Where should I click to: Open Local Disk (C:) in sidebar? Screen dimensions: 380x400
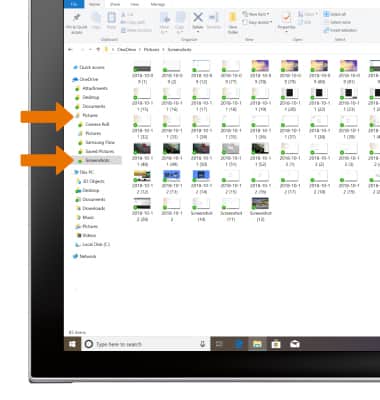click(x=93, y=244)
